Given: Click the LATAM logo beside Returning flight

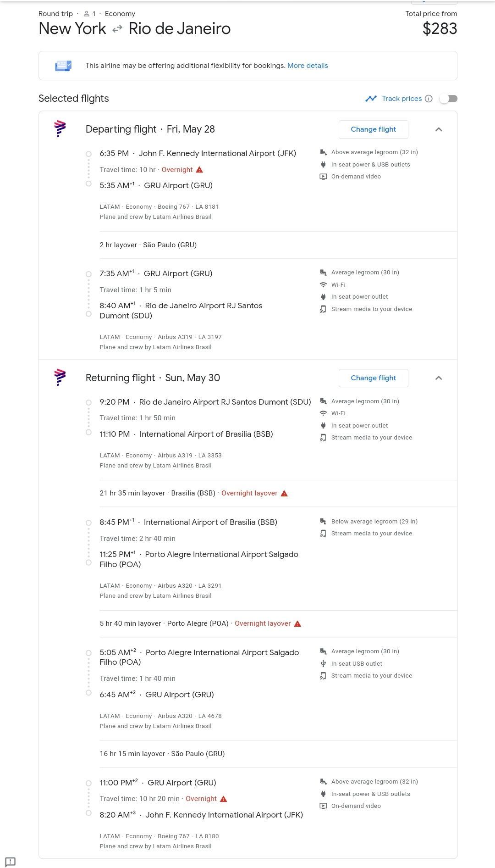Looking at the screenshot, I should [60, 378].
